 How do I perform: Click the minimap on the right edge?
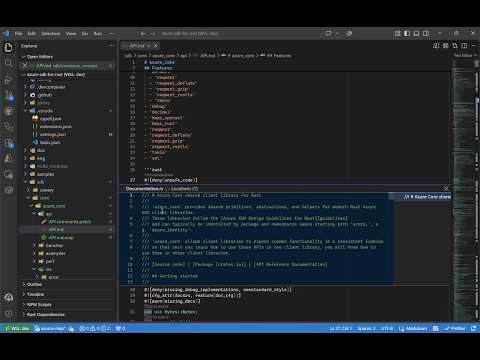click(463, 190)
